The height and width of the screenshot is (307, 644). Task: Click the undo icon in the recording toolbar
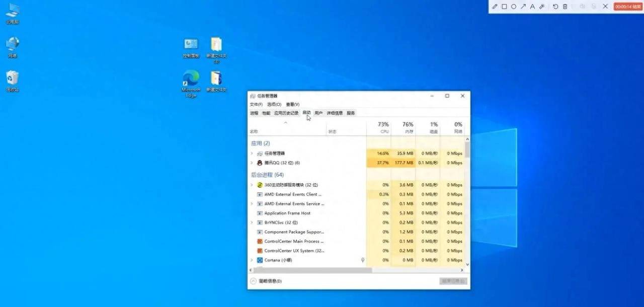coord(556,7)
